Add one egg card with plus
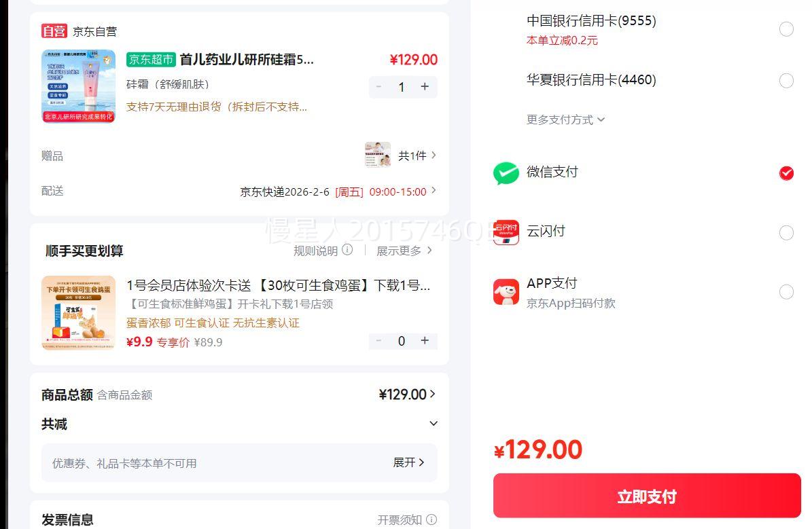Image resolution: width=812 pixels, height=529 pixels. point(425,341)
